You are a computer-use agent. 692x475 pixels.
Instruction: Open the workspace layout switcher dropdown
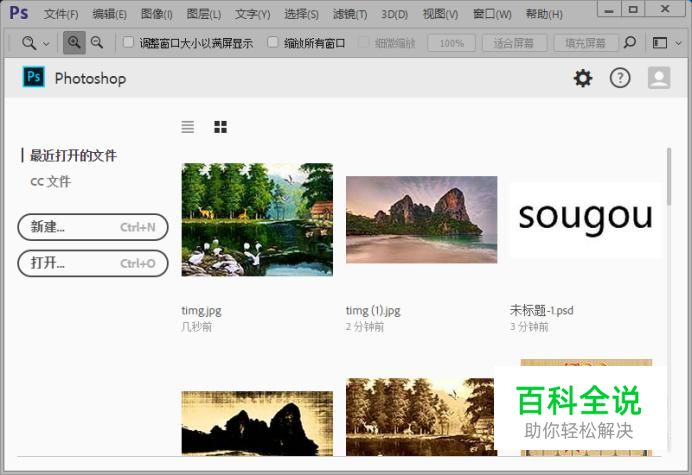663,43
